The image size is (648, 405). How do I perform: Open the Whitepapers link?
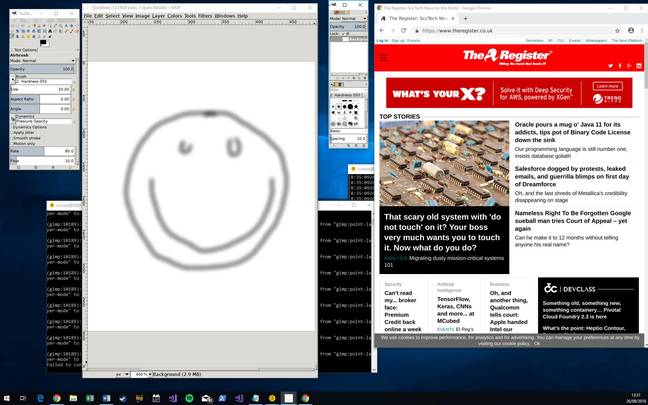[x=596, y=40]
